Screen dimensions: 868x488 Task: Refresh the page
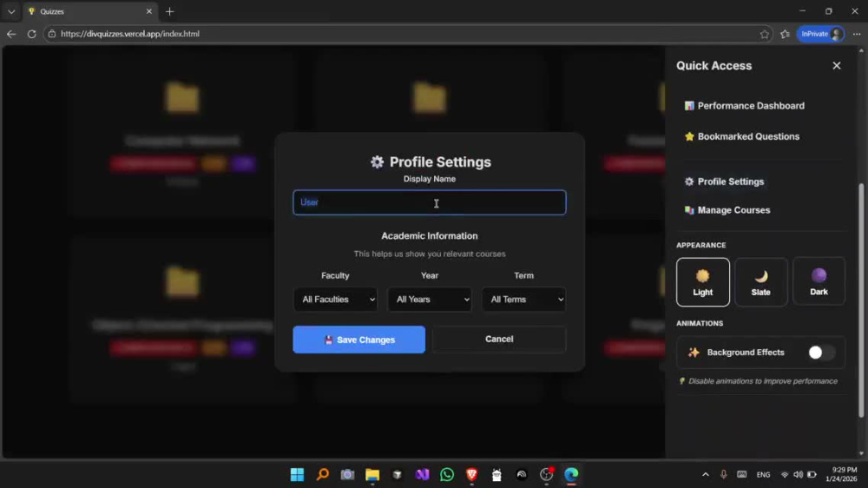[x=31, y=34]
